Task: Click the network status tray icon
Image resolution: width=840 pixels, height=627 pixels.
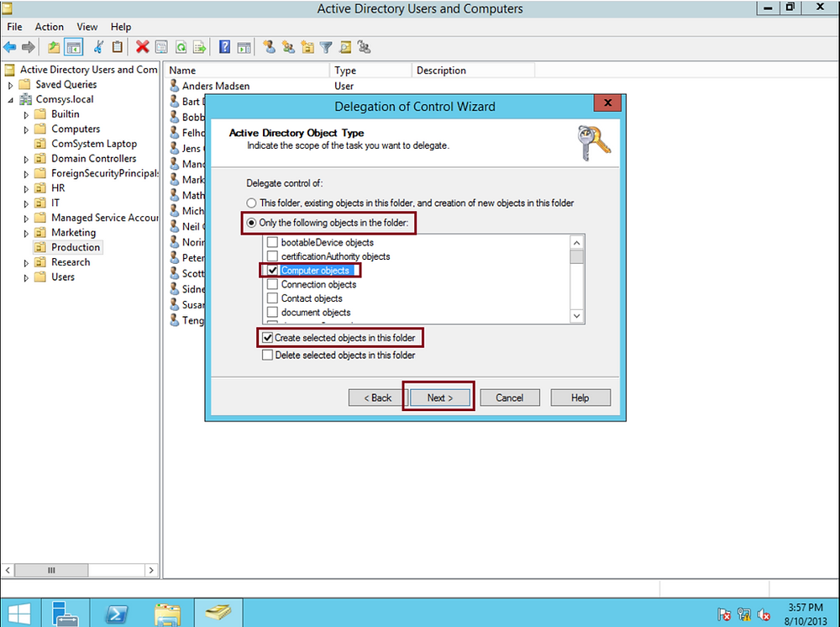Action: pos(743,614)
